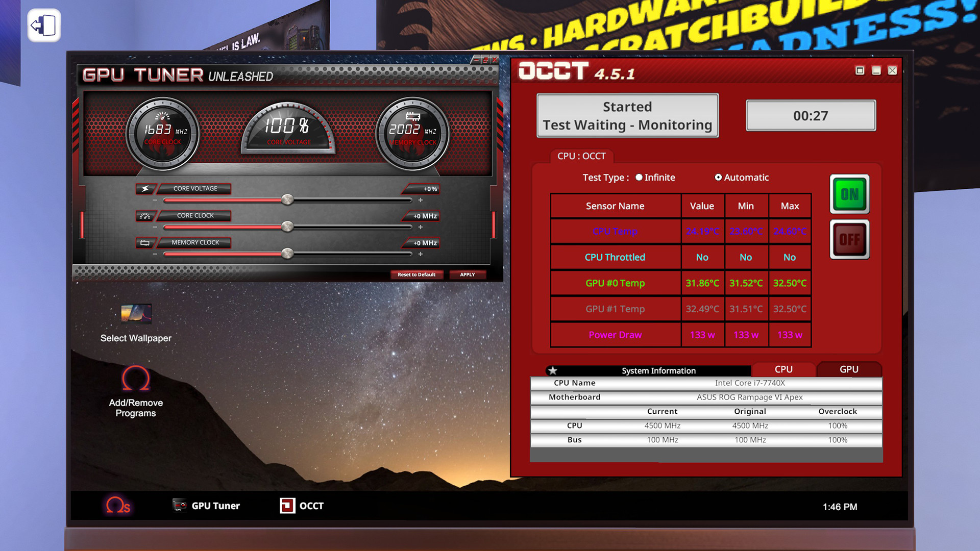Expand System Information panel in OCCT

(x=552, y=369)
